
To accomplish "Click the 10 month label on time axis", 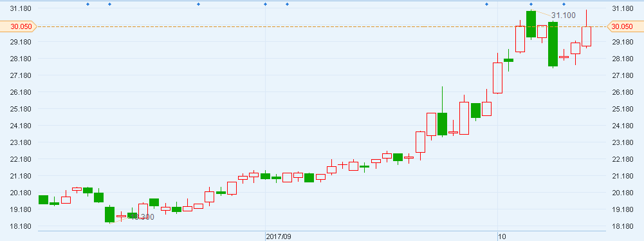I will (x=501, y=237).
